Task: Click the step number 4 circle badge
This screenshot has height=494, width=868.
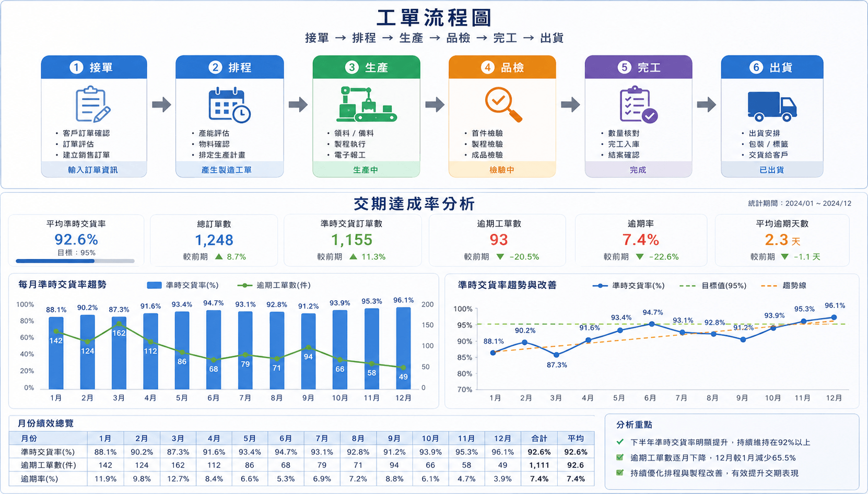Action: [488, 67]
